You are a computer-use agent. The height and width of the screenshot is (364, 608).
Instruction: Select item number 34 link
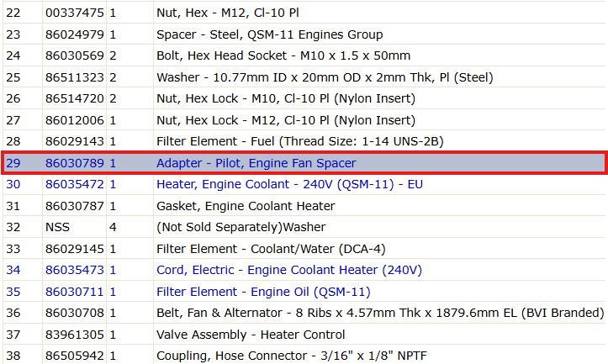[x=13, y=270]
